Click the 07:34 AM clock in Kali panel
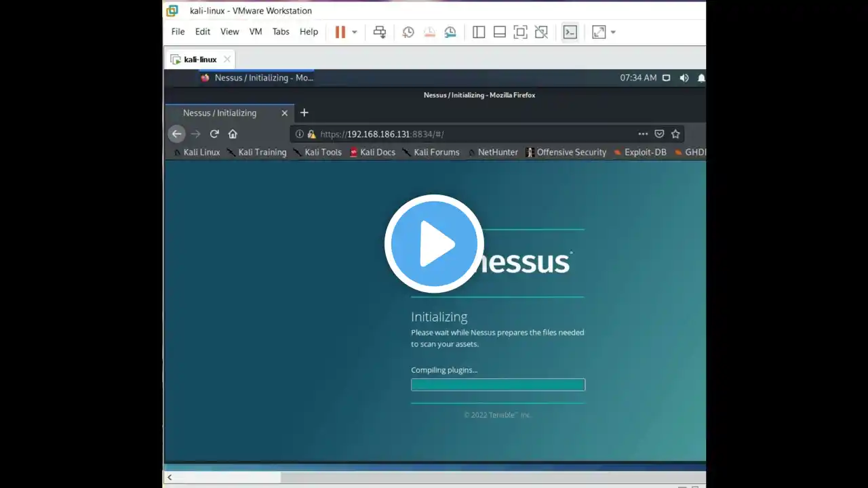The height and width of the screenshot is (488, 868). pyautogui.click(x=638, y=78)
